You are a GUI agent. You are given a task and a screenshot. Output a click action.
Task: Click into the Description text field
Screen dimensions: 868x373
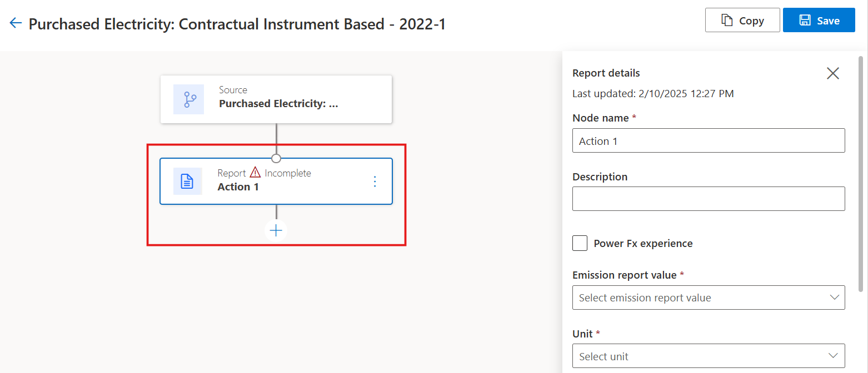coord(708,199)
